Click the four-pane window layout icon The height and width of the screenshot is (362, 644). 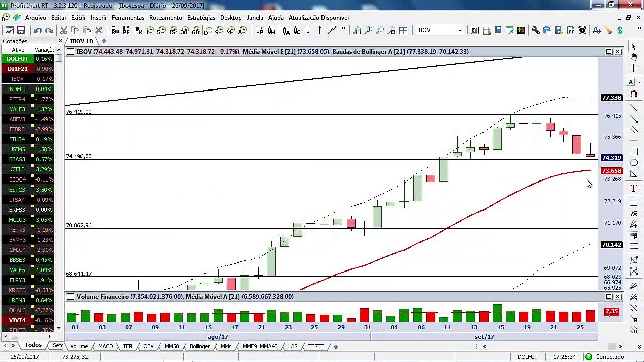click(403, 31)
